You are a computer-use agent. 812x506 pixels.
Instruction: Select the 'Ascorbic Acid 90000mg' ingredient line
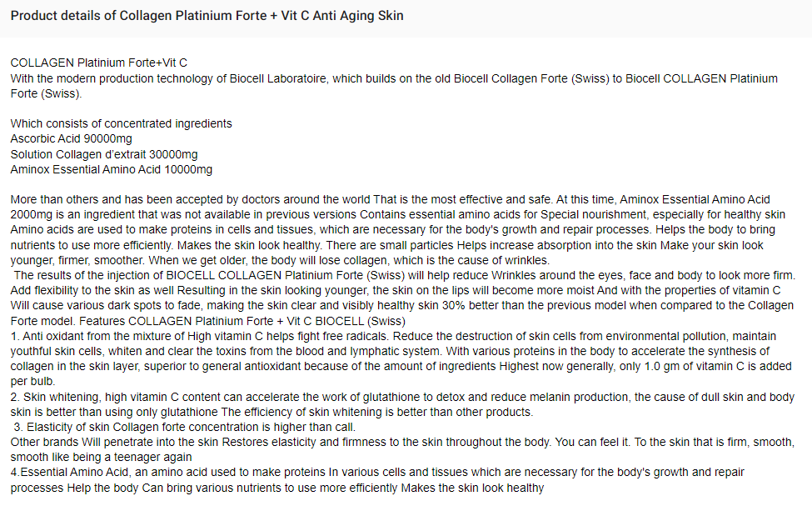72,139
